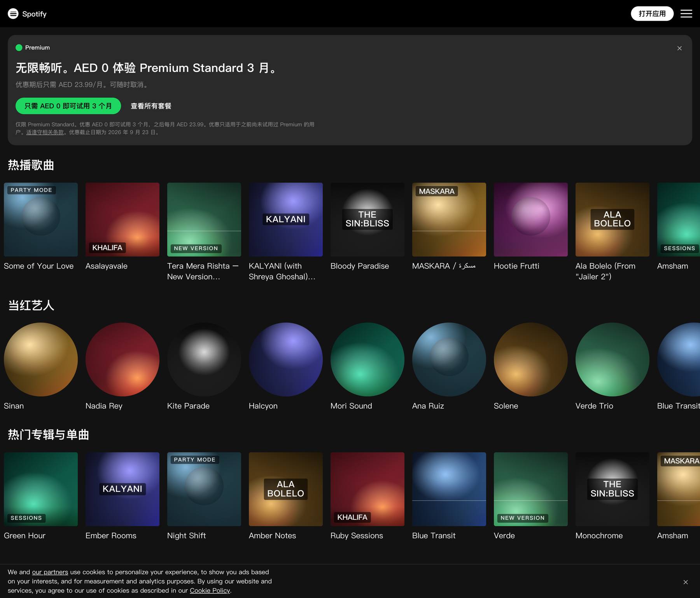Open the Verde album cover
The image size is (700, 598).
(x=531, y=489)
